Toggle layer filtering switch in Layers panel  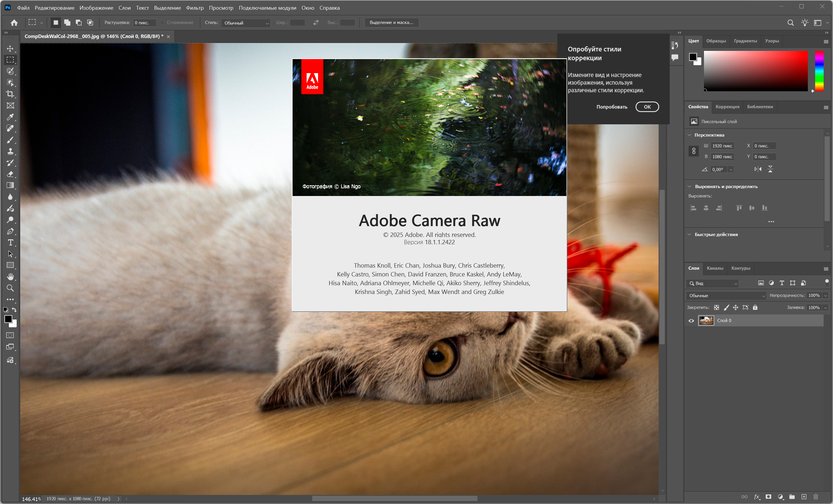[x=827, y=283]
